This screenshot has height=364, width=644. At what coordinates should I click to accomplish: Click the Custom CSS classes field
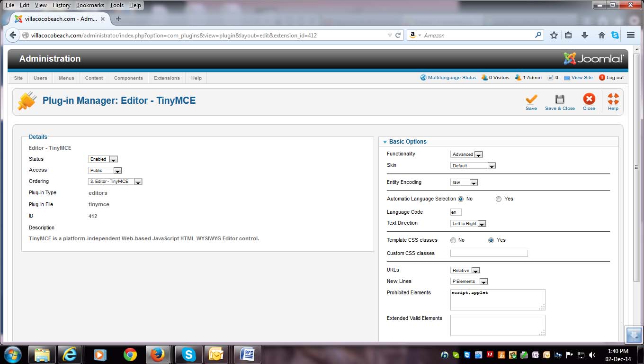pyautogui.click(x=489, y=254)
